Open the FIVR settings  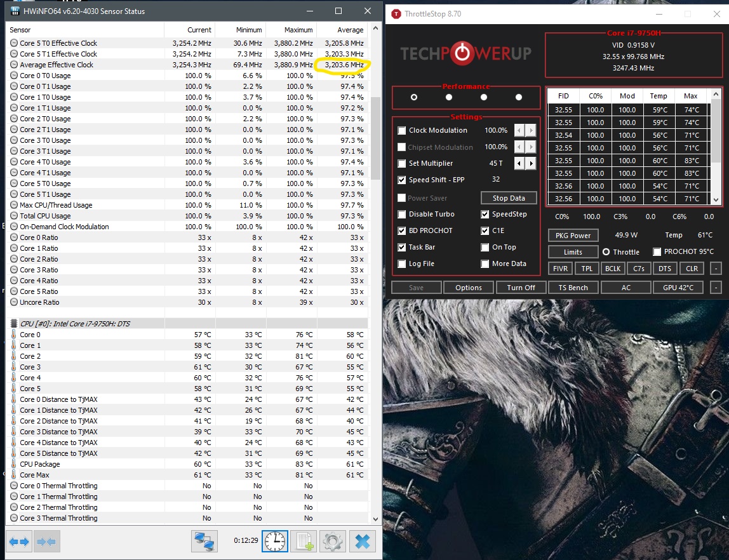coord(560,269)
